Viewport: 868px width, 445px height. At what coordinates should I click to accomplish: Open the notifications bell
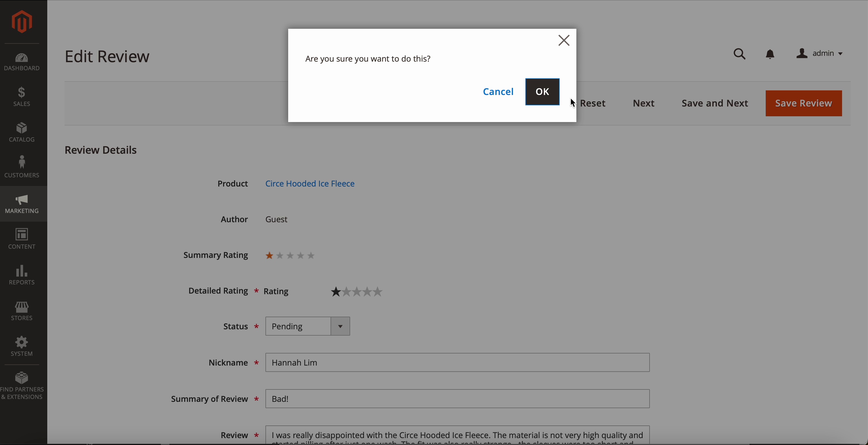tap(770, 54)
